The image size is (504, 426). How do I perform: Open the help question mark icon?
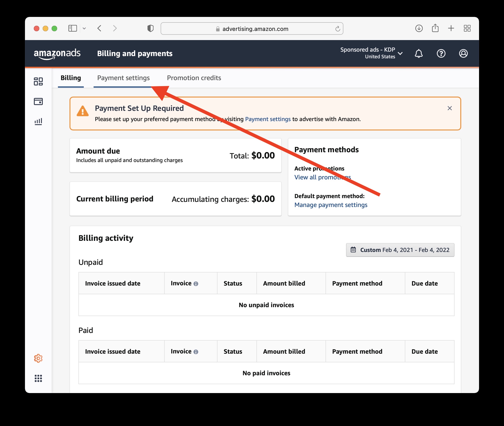[441, 53]
